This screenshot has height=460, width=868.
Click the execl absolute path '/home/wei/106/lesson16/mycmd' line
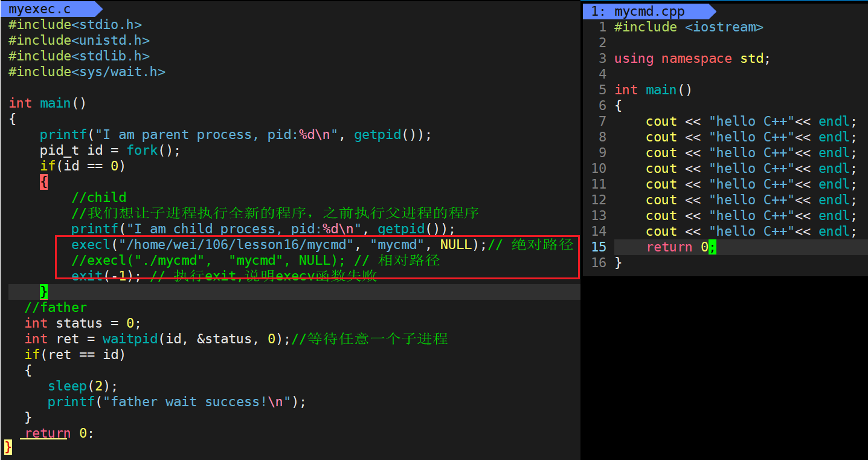pyautogui.click(x=322, y=245)
